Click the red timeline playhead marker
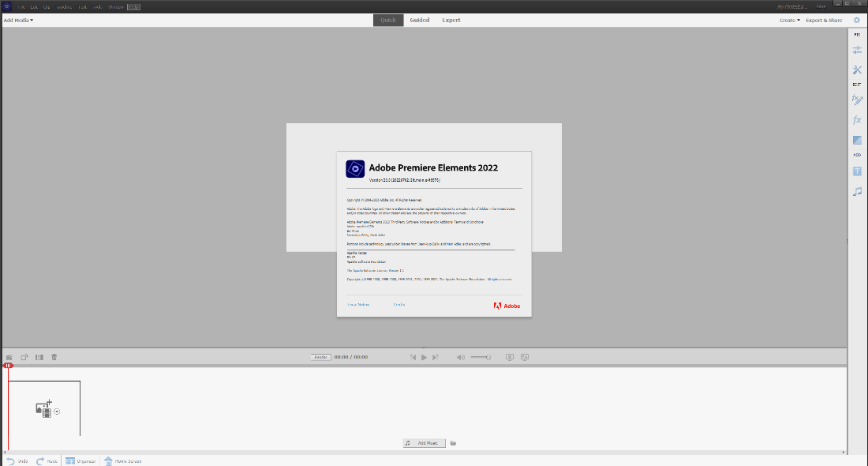 (9, 366)
